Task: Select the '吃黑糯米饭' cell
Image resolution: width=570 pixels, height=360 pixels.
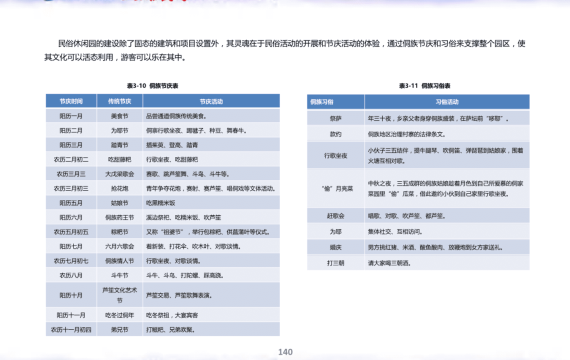Action: pos(211,203)
